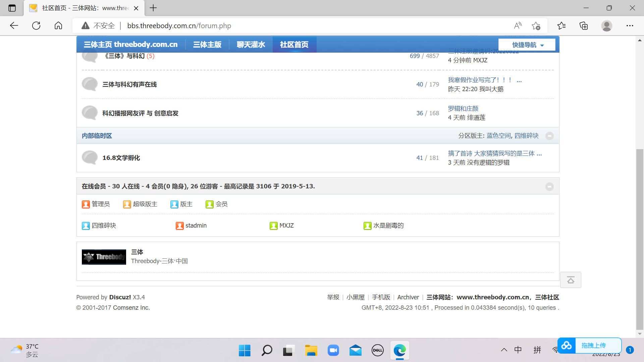This screenshot has height=362, width=644.
Task: Click the 举报 report link
Action: coord(333,297)
